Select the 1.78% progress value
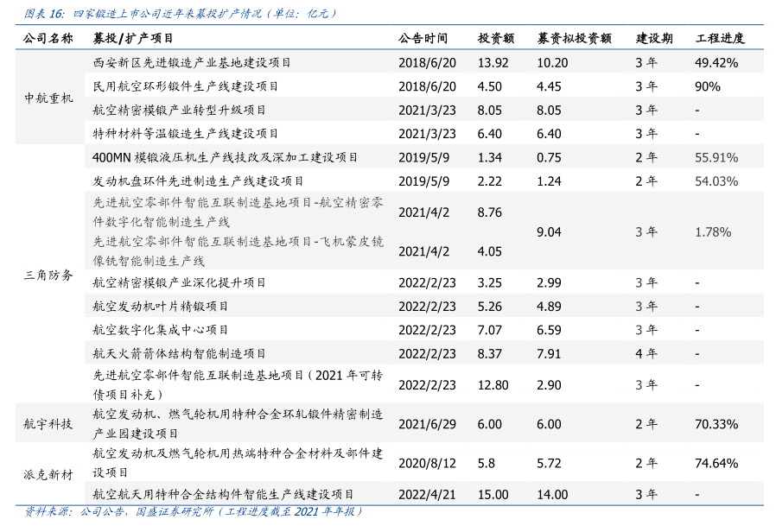The height and width of the screenshot is (532, 776). point(713,232)
